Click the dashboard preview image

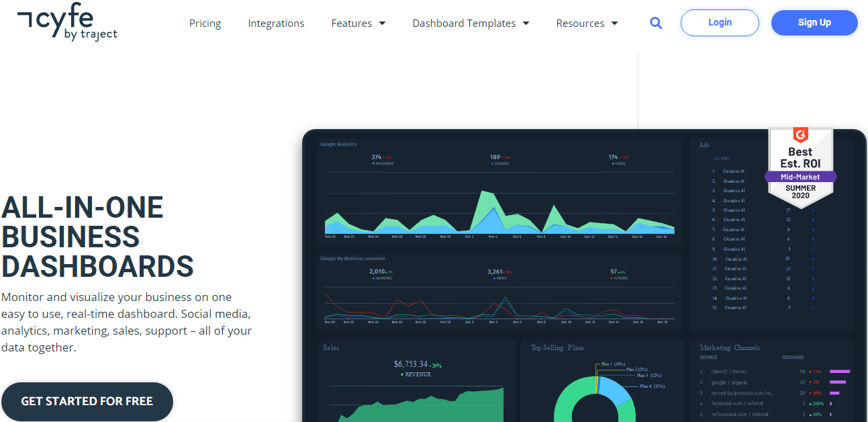[585, 276]
